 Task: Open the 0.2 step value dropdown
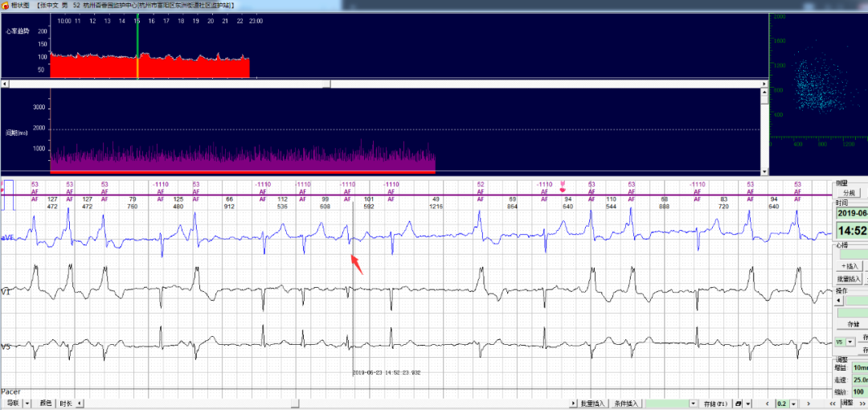pos(795,404)
